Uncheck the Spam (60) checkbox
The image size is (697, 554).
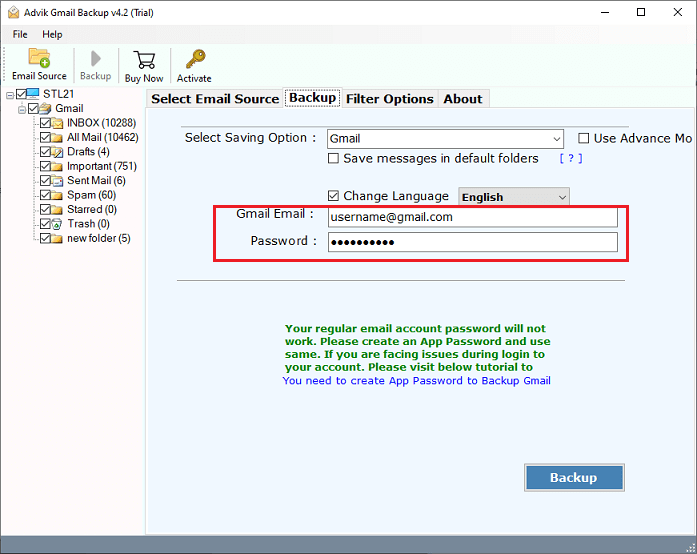click(x=45, y=195)
